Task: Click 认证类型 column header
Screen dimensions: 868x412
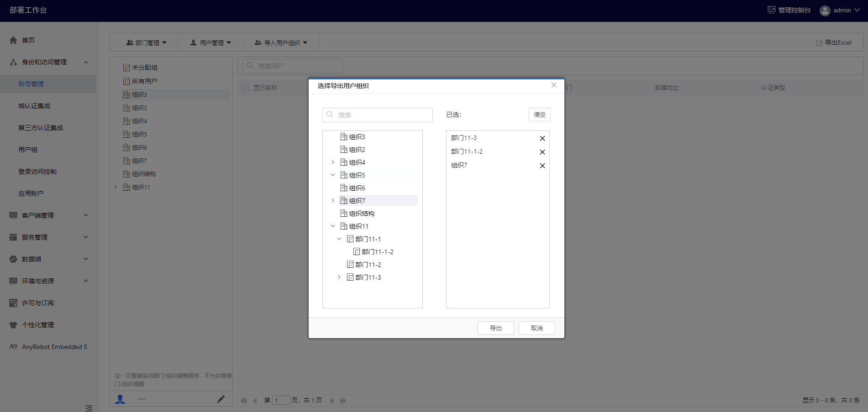Action: 773,88
